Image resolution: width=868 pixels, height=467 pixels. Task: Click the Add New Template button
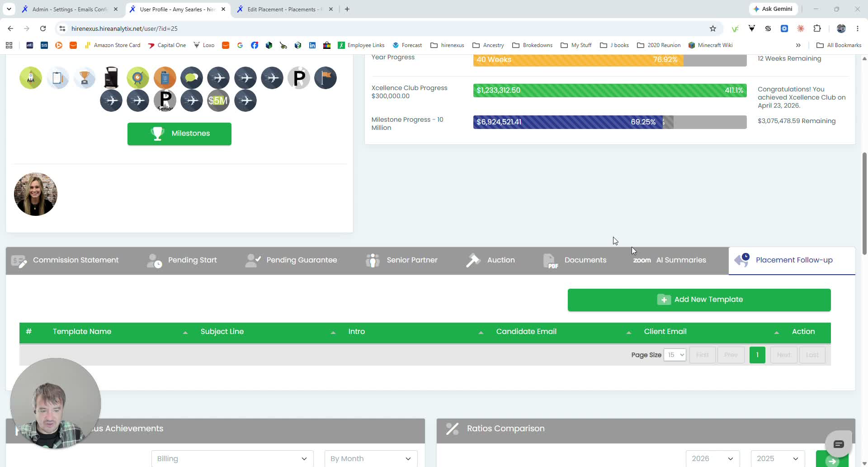pos(699,300)
